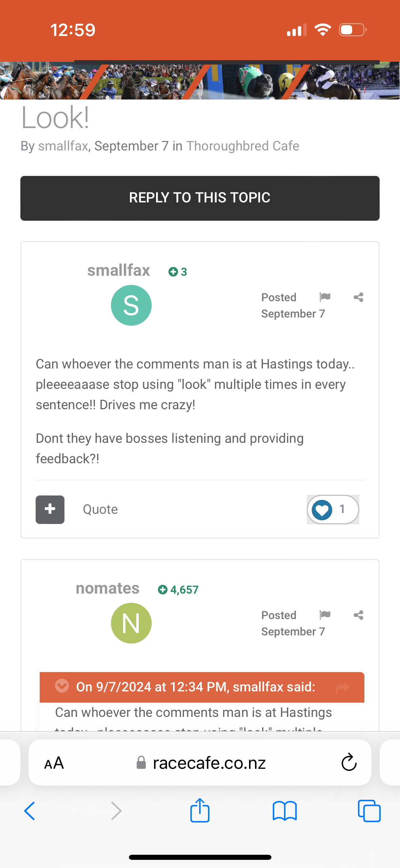The width and height of the screenshot is (400, 868).
Task: Report smallfax's post with flag icon
Action: 325,297
